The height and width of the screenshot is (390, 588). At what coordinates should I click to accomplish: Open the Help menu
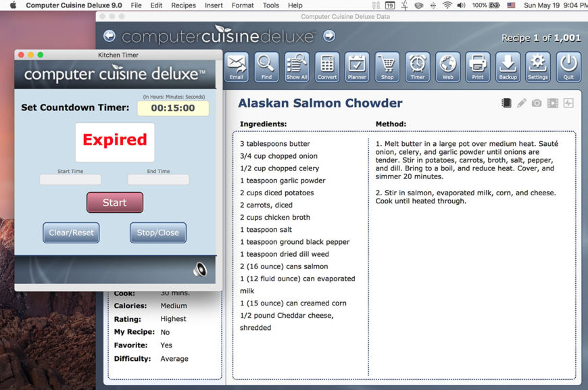click(x=295, y=5)
